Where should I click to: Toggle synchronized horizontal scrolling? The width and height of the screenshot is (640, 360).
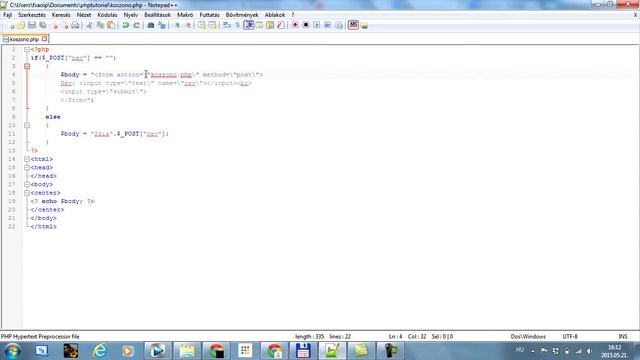tap(212, 25)
